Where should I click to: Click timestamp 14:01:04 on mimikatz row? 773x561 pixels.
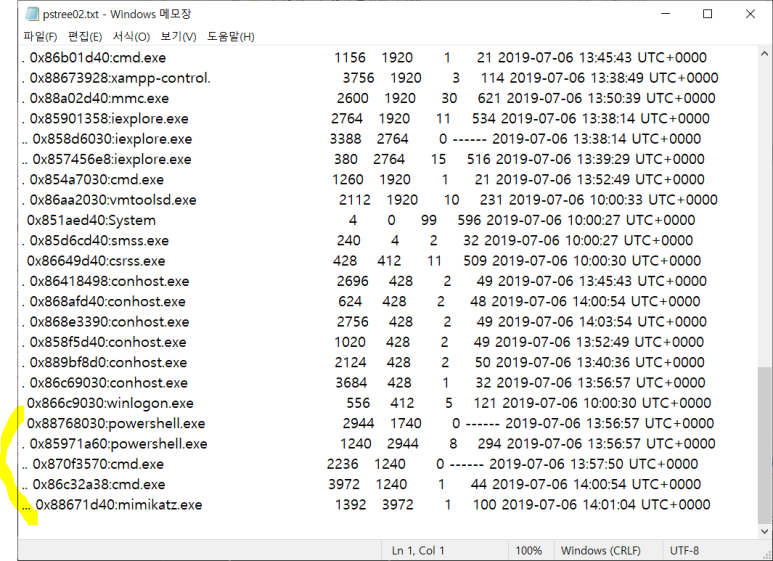609,504
